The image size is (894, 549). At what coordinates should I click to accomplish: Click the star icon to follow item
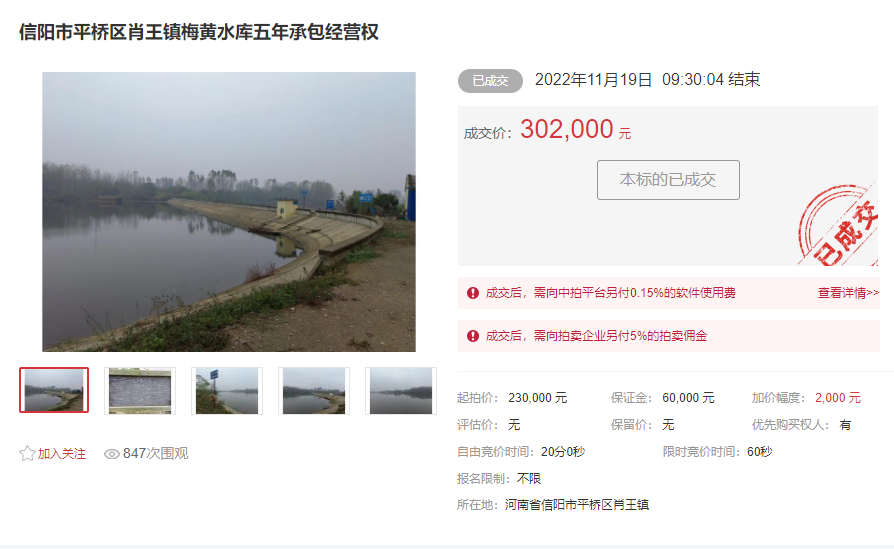tap(27, 453)
